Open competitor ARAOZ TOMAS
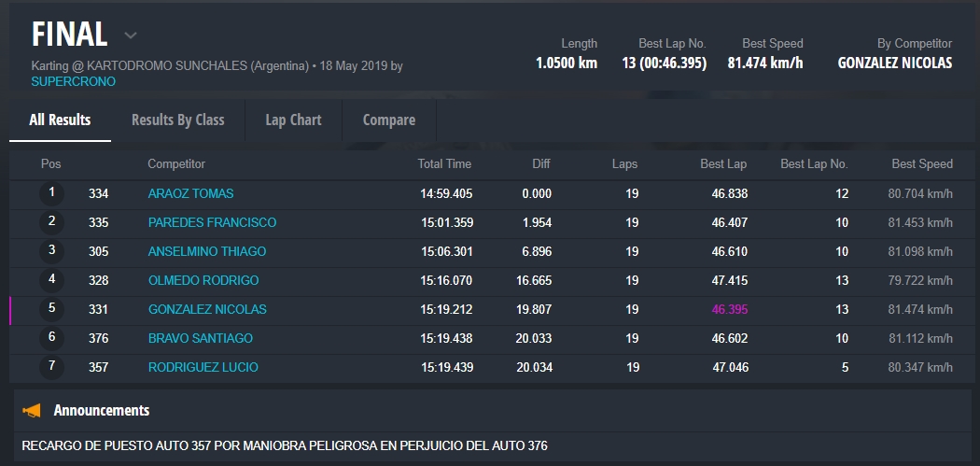Screen dimensions: 980x466 190,193
